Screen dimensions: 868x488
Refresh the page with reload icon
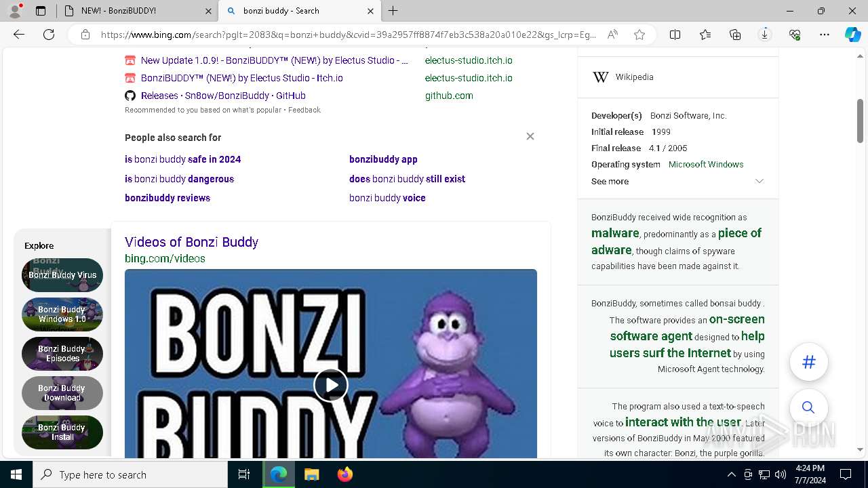click(49, 35)
